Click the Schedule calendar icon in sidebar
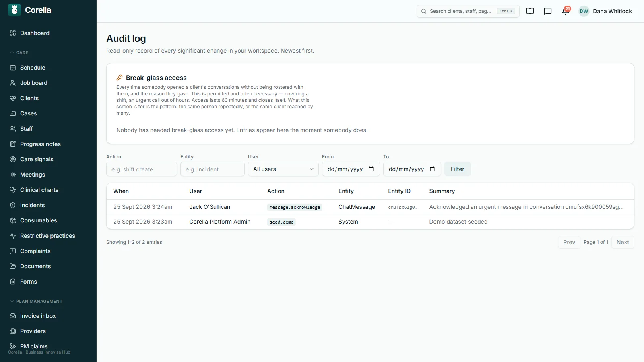644x362 pixels. pos(13,68)
